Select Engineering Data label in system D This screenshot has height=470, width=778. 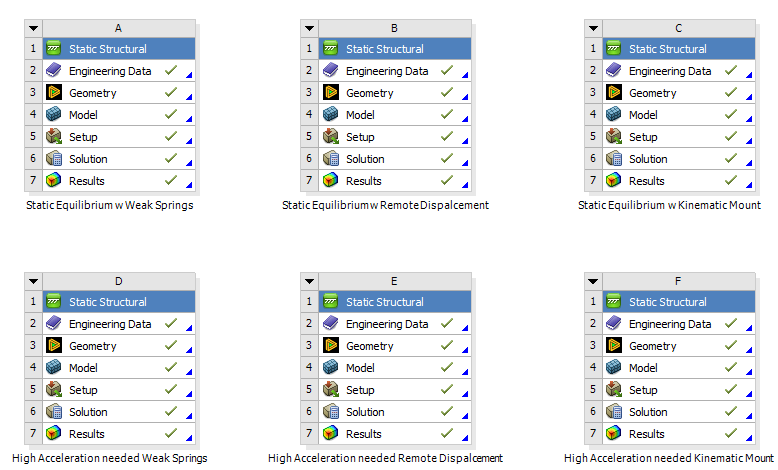tap(110, 324)
